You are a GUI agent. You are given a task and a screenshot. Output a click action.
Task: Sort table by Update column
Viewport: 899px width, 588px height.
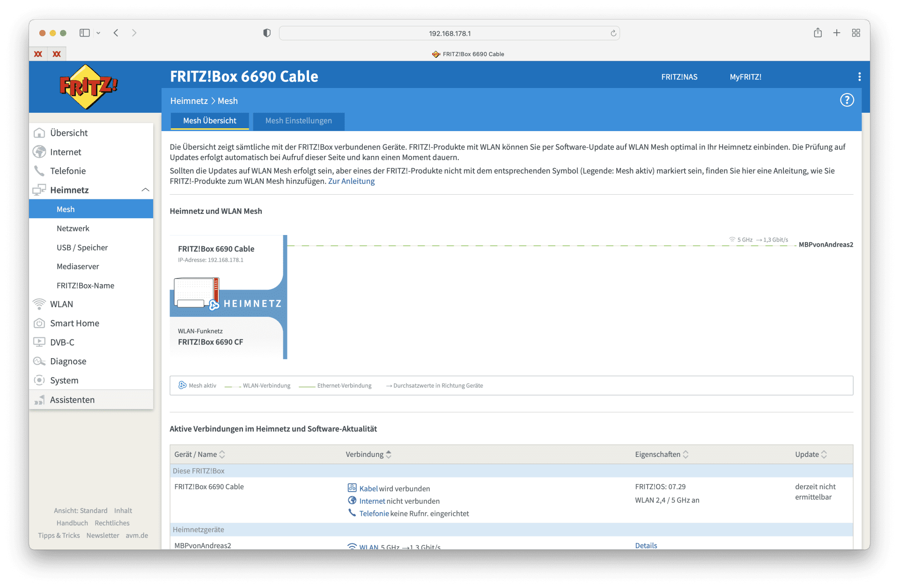[x=811, y=455]
